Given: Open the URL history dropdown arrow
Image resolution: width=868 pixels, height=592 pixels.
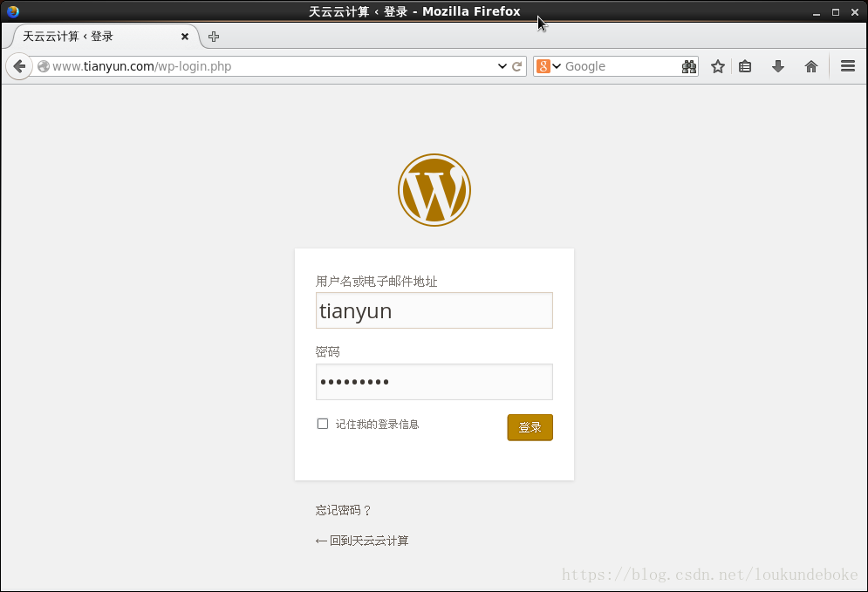Looking at the screenshot, I should 502,66.
